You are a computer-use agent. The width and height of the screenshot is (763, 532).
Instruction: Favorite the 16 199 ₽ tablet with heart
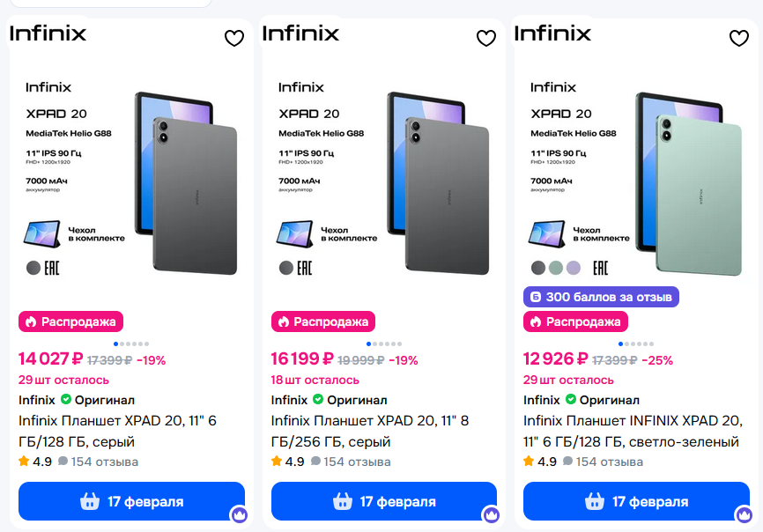click(x=486, y=38)
